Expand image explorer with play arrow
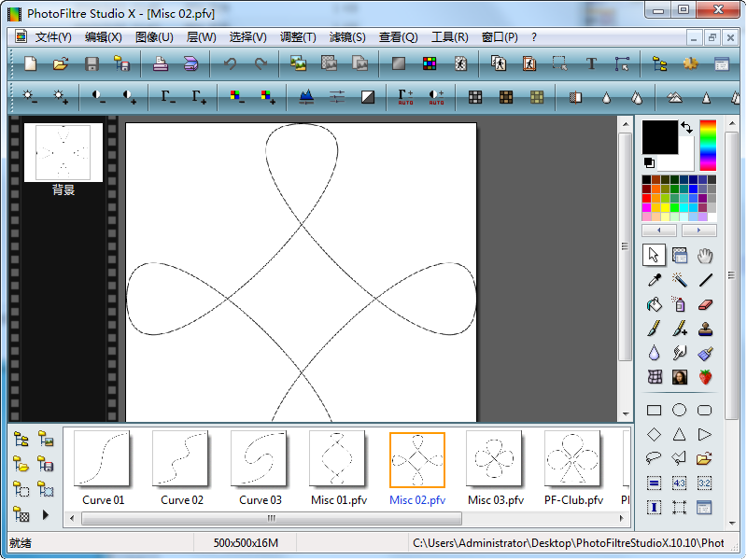 [x=45, y=515]
